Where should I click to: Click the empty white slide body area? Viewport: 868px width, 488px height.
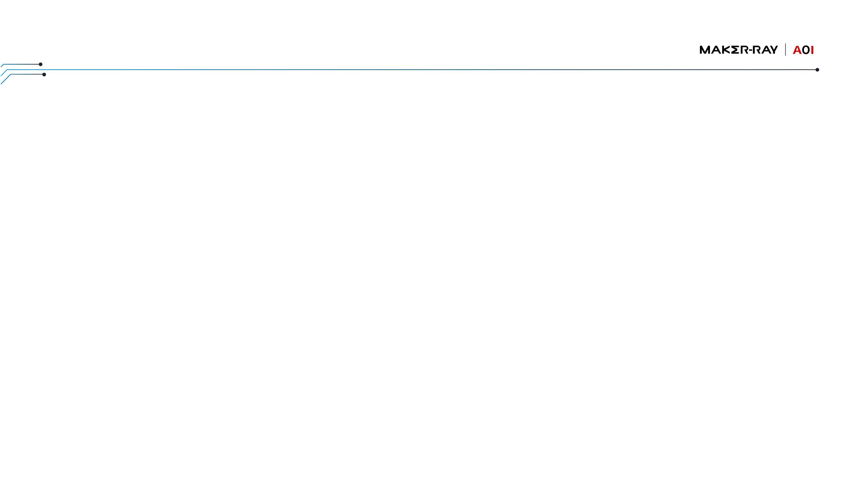tap(434, 270)
